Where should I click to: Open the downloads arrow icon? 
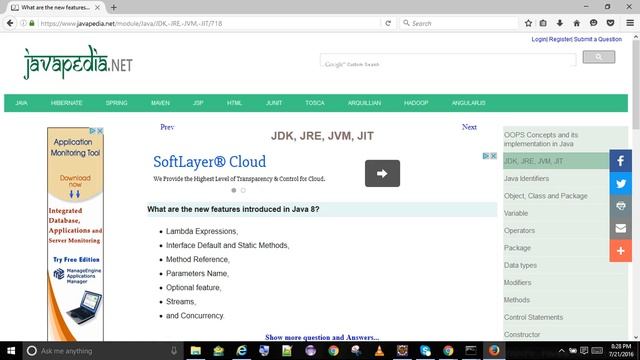tap(560, 23)
